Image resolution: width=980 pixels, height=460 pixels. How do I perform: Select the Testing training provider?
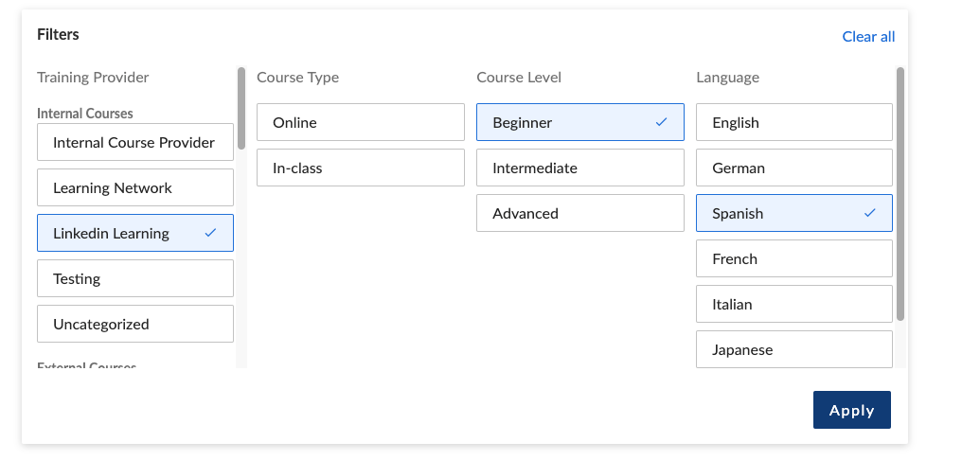(x=134, y=278)
